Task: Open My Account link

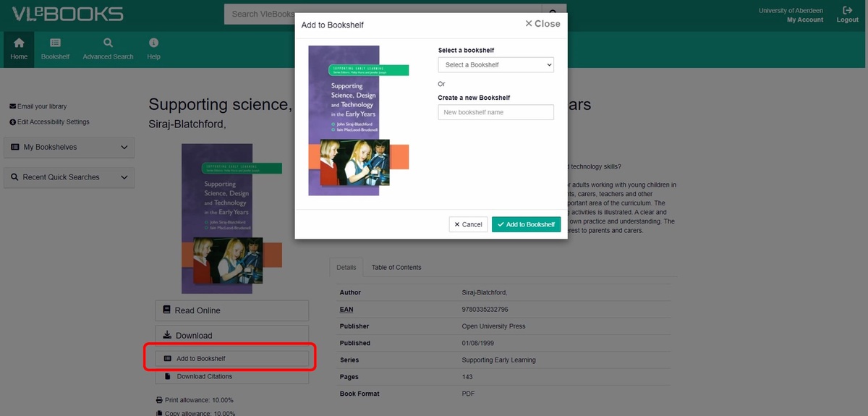Action: pos(805,20)
